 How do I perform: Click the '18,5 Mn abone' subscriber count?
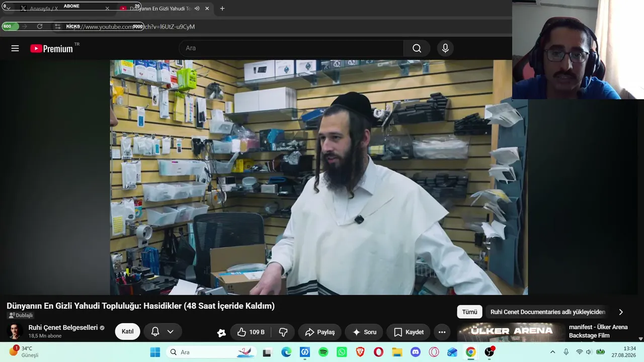(45, 336)
